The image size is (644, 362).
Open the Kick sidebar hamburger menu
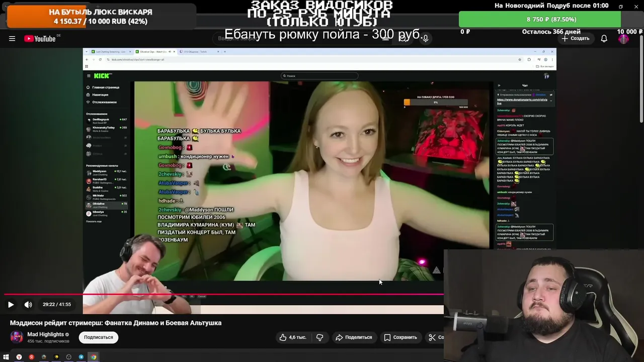coord(89,76)
